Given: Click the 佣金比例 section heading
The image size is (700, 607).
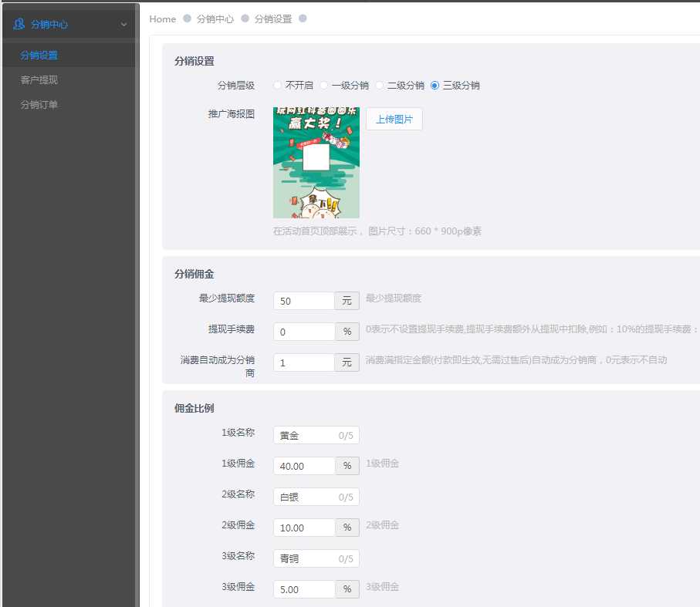Looking at the screenshot, I should pos(194,408).
